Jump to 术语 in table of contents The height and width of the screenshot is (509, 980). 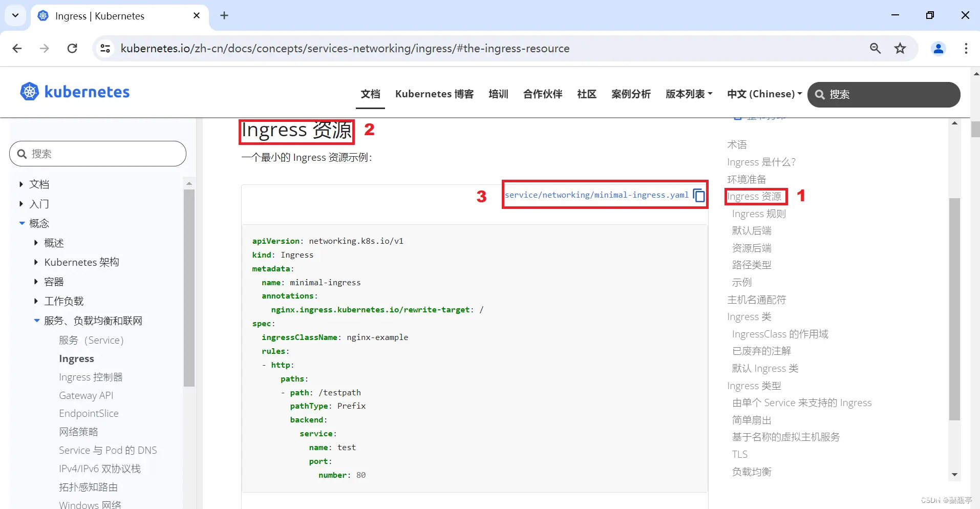click(737, 145)
